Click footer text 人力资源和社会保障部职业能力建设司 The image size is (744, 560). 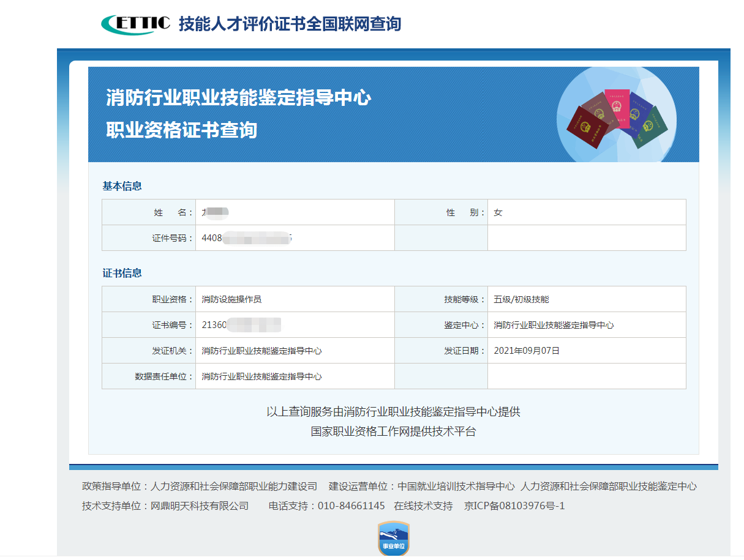click(234, 487)
